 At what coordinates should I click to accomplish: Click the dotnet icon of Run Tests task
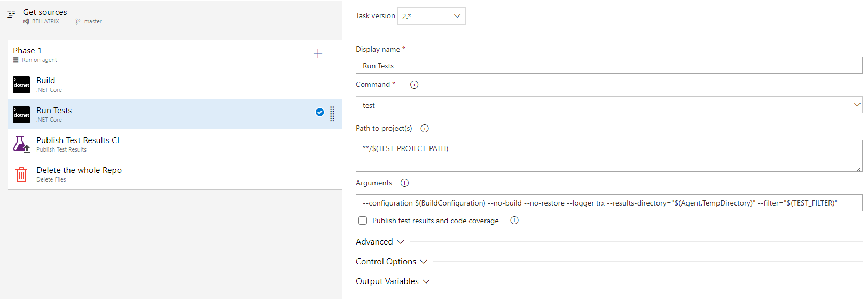(21, 115)
